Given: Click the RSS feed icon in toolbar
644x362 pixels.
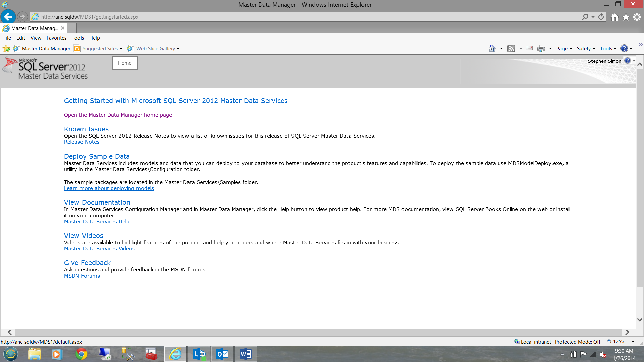Looking at the screenshot, I should coord(511,48).
